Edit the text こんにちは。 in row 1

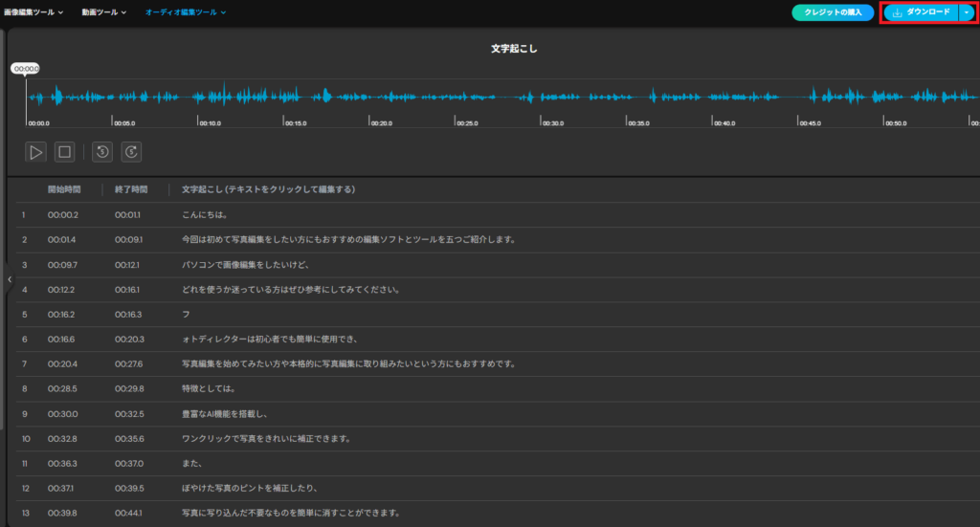(204, 214)
